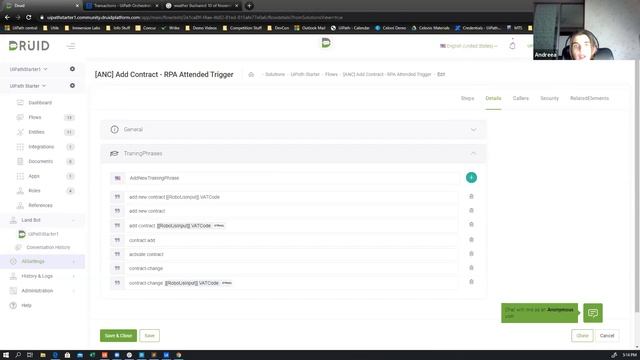Open Windows taskbar search
Screen dimensions: 640x360
click(x=18, y=355)
